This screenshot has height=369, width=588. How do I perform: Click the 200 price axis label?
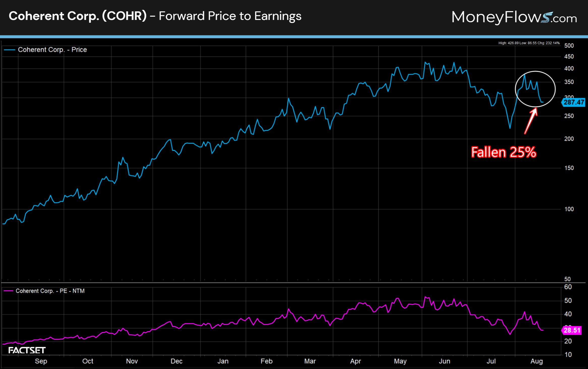(569, 139)
